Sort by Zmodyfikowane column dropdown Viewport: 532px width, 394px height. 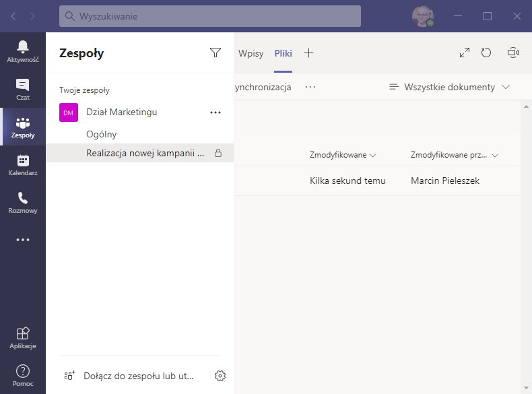(343, 155)
